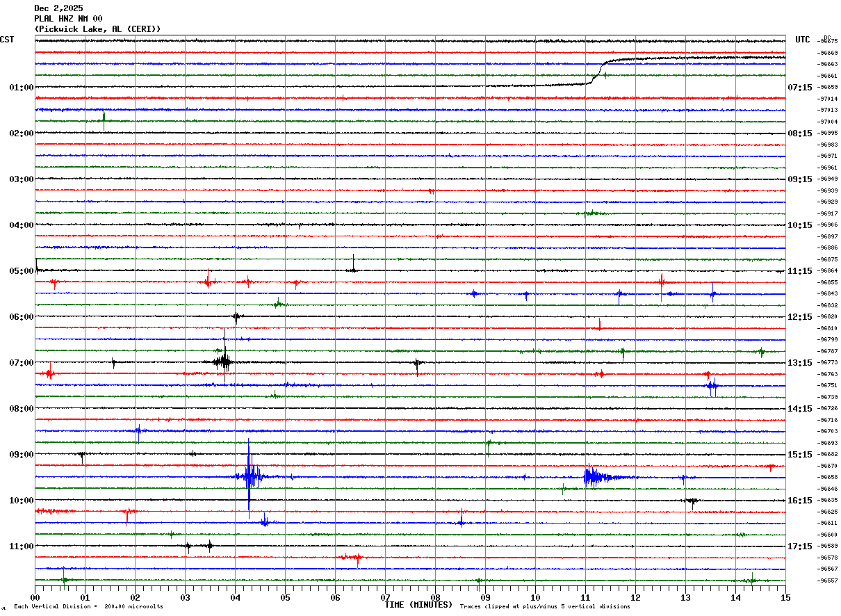Click the DC offset value "-96751"
The width and height of the screenshot is (841, 616).
coord(828,385)
